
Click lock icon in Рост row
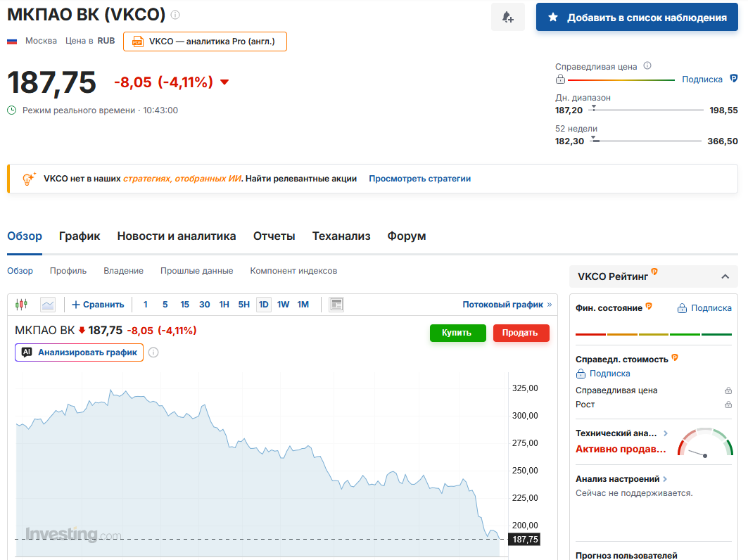[x=728, y=405]
